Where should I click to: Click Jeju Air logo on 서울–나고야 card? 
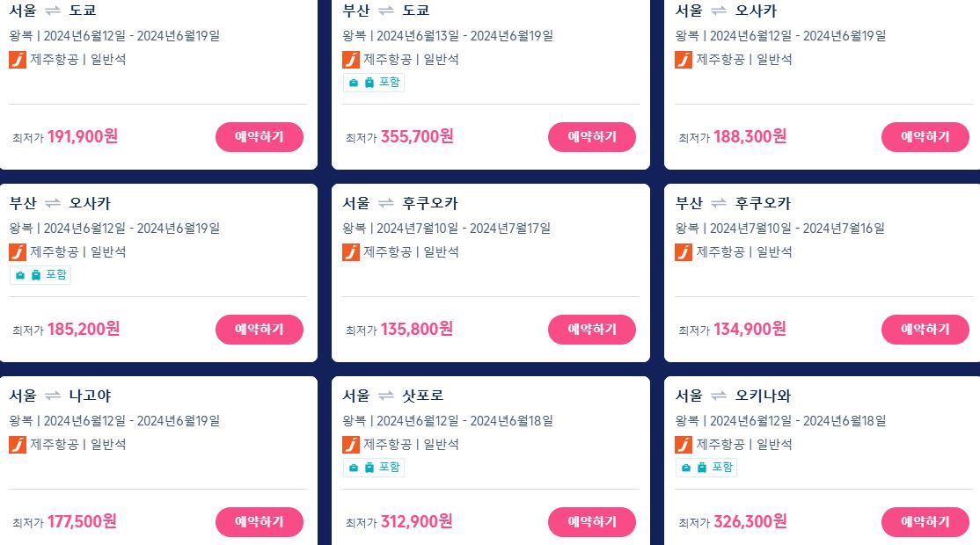pyautogui.click(x=18, y=445)
